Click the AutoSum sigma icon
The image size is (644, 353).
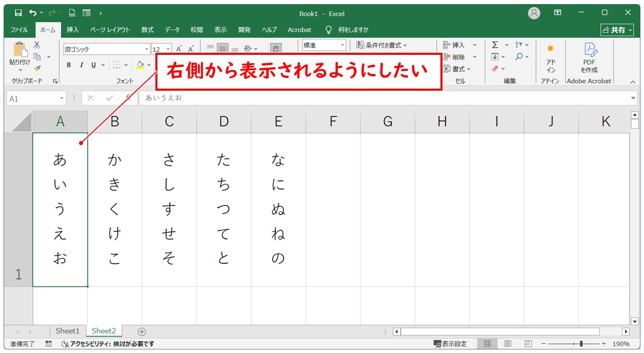pyautogui.click(x=495, y=45)
